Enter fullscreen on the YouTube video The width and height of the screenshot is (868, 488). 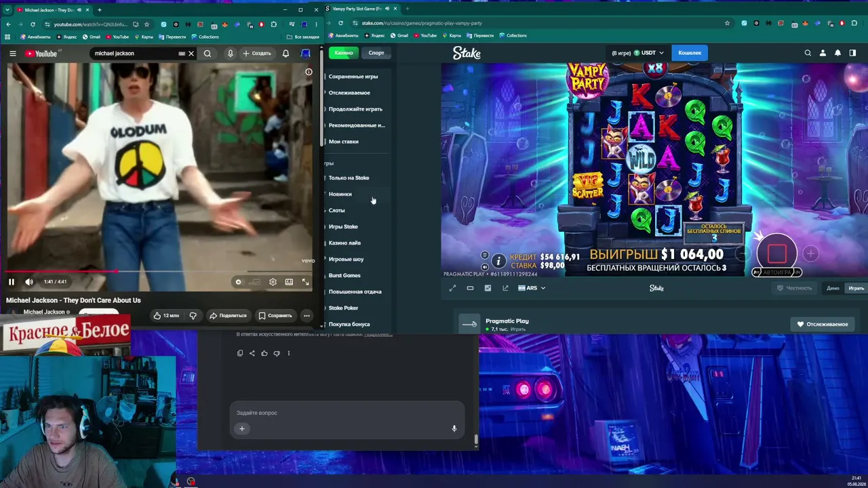[x=305, y=282]
